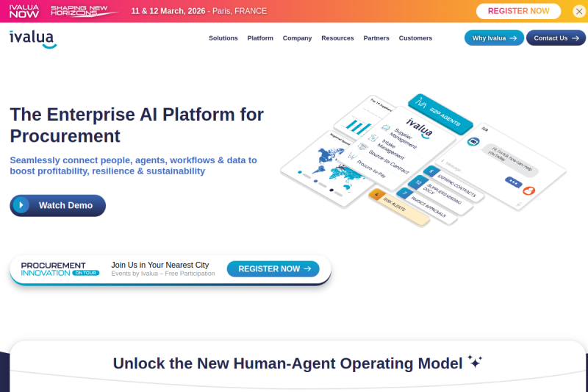Click 'Join Us in Your Nearest City' text
The height and width of the screenshot is (392, 588).
coord(159,265)
